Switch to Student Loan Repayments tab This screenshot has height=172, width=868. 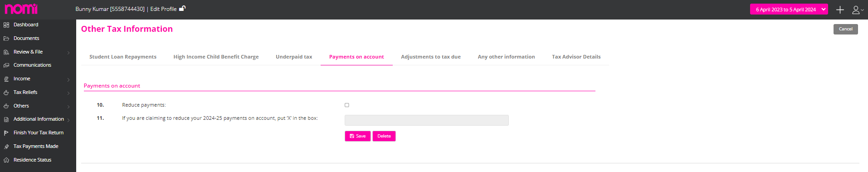tap(123, 57)
